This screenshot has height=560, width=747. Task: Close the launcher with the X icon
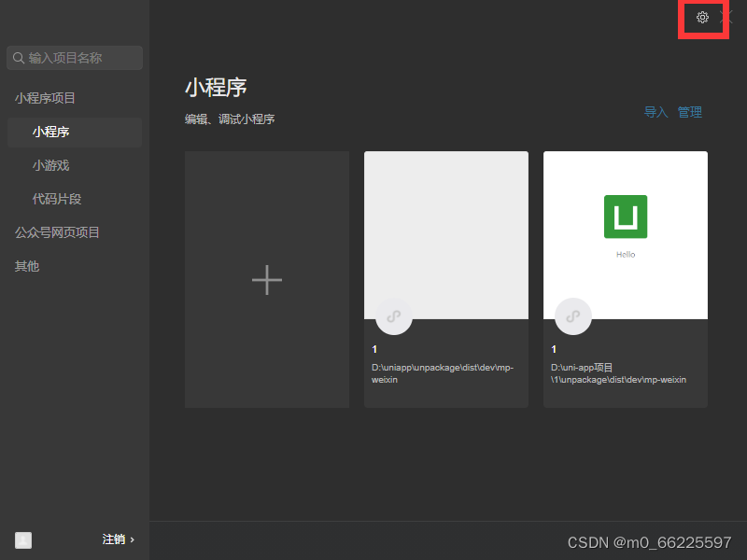coord(727,18)
